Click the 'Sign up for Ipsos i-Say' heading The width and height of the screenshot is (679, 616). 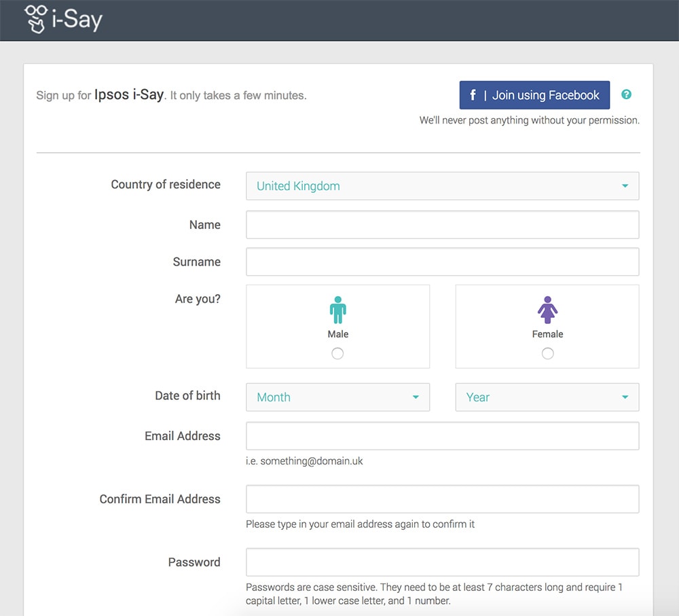click(172, 95)
